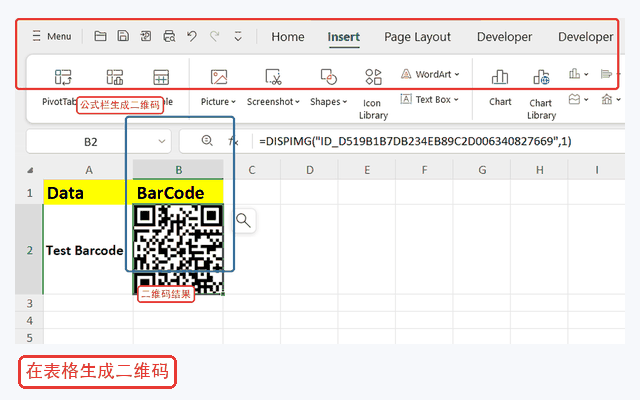
Task: Click the Redo arrow icon
Action: (x=215, y=36)
